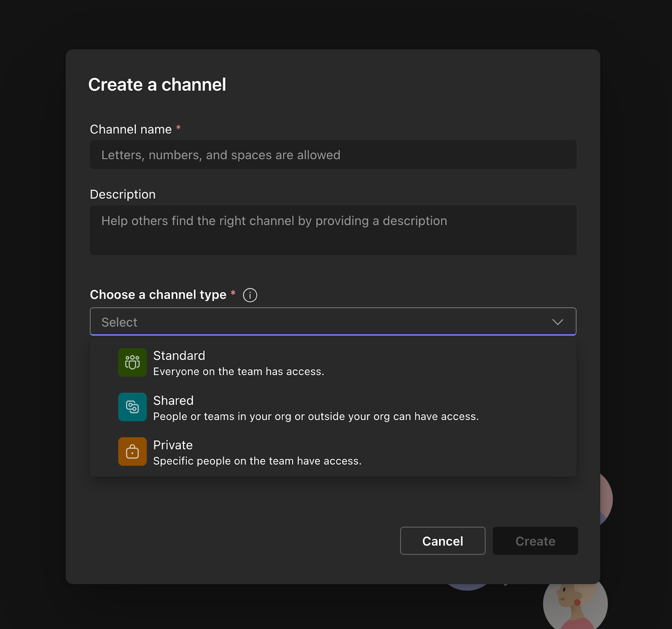Choose the Private option title
The width and height of the screenshot is (672, 629).
[x=173, y=445]
